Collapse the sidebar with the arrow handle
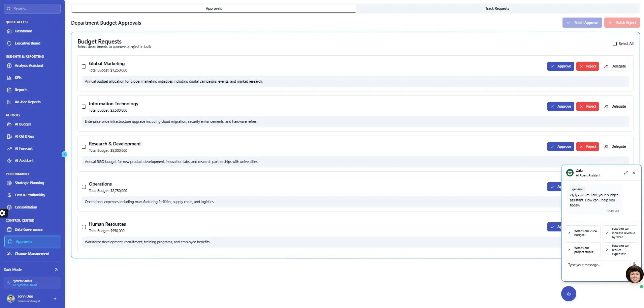Screen dimensions: 644x308 coord(65,155)
